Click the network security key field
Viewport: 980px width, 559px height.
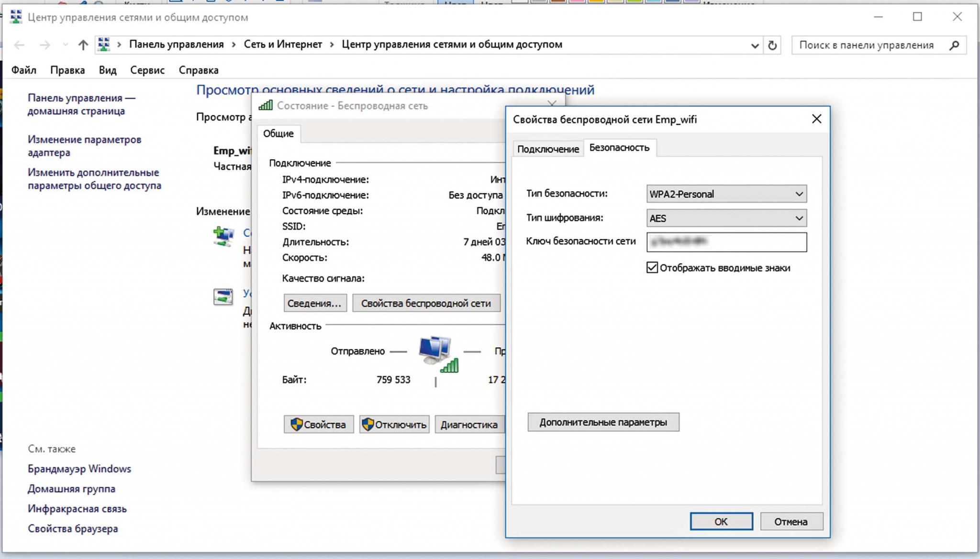tap(726, 242)
